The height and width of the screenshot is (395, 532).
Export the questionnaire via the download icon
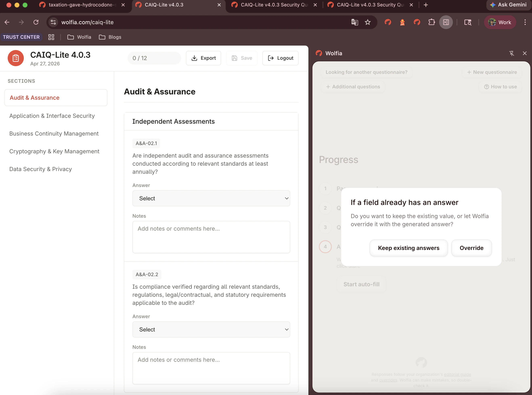(203, 58)
